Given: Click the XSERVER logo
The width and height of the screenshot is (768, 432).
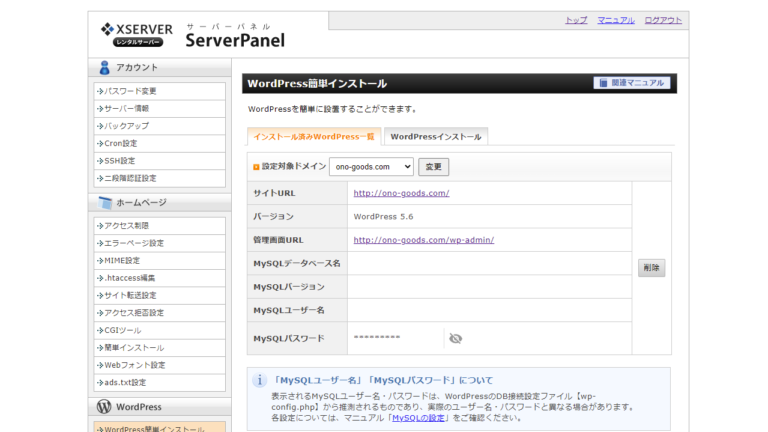Looking at the screenshot, I should coord(136,34).
